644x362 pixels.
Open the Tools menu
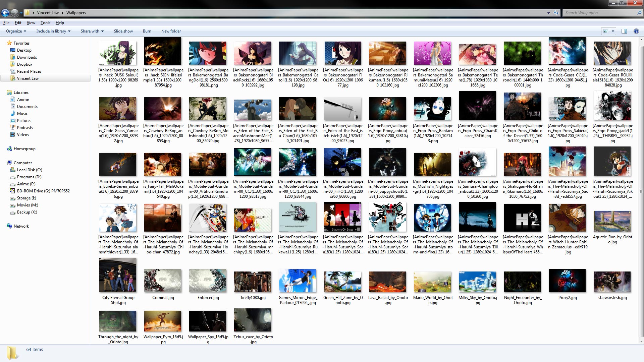pyautogui.click(x=45, y=23)
